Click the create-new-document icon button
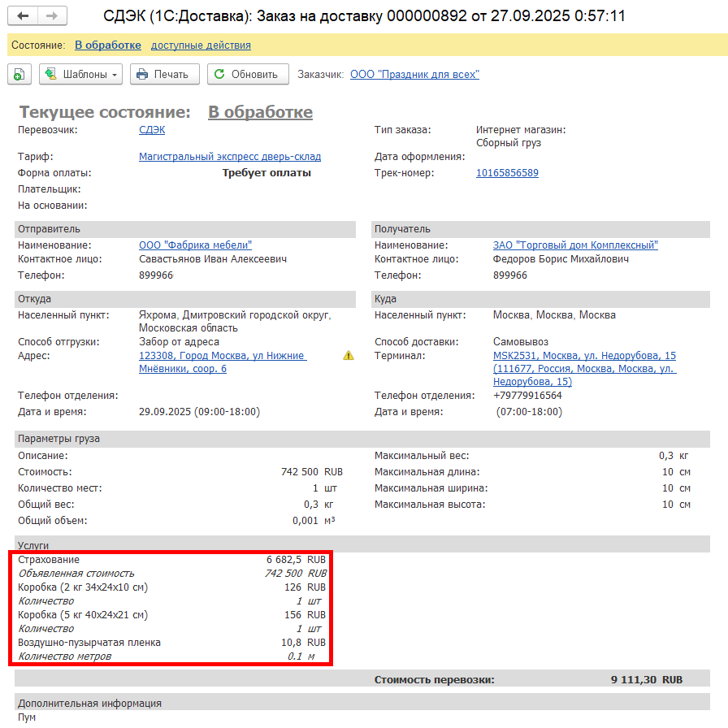This screenshot has width=728, height=728. tap(19, 74)
